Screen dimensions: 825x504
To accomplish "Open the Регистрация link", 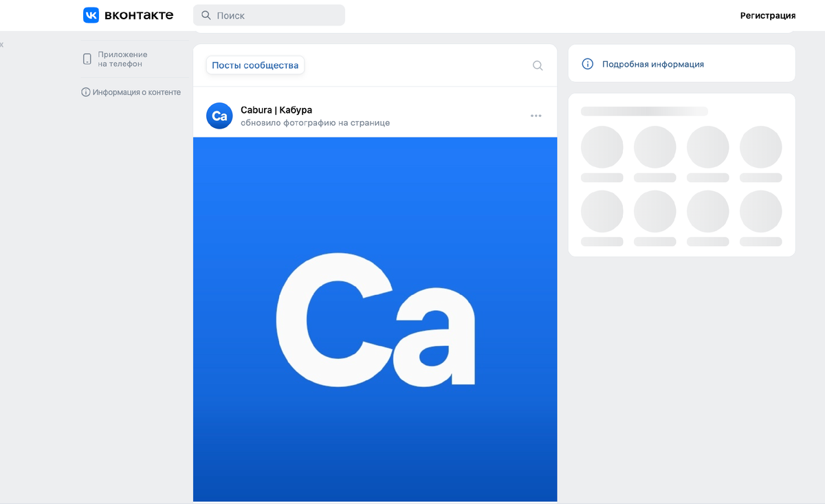I will pos(768,15).
